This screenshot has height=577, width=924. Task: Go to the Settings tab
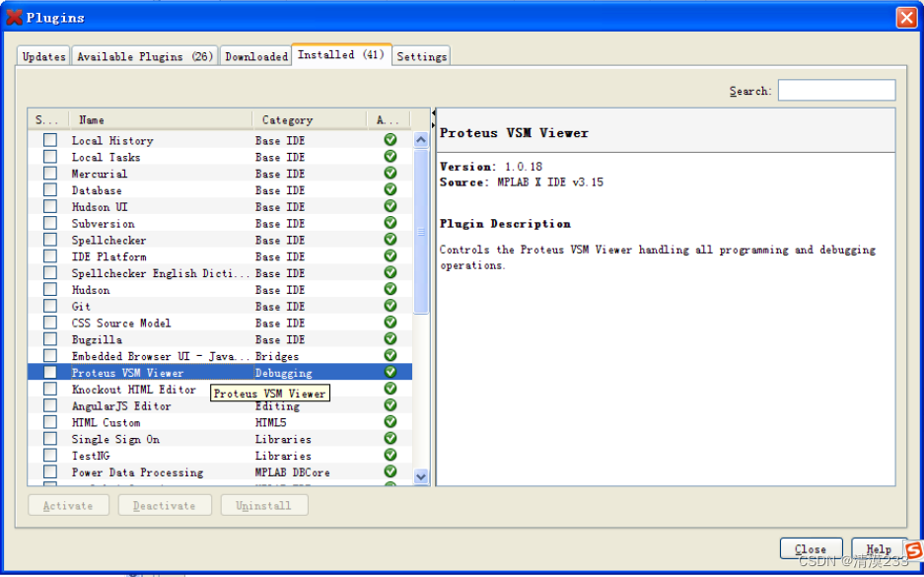tap(421, 56)
